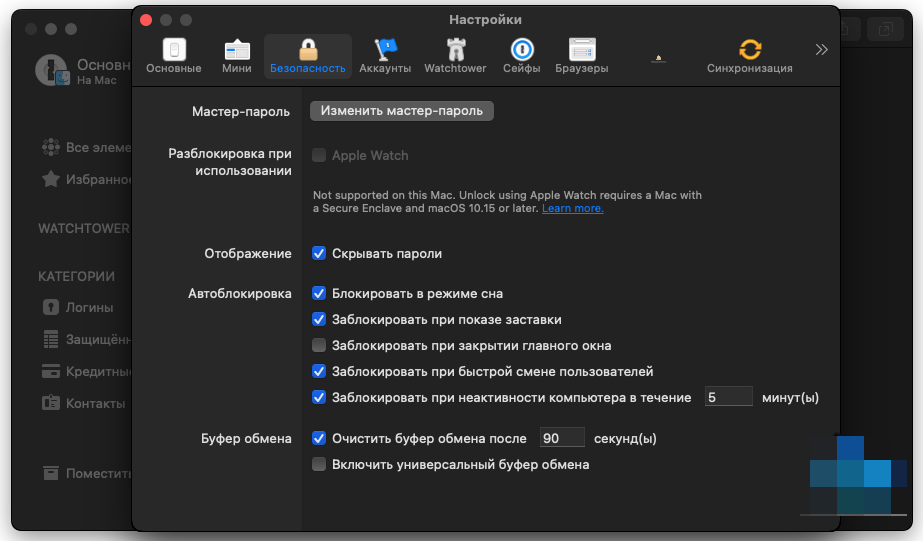
Task: Switch to Watchtower tower icon
Action: pos(455,50)
